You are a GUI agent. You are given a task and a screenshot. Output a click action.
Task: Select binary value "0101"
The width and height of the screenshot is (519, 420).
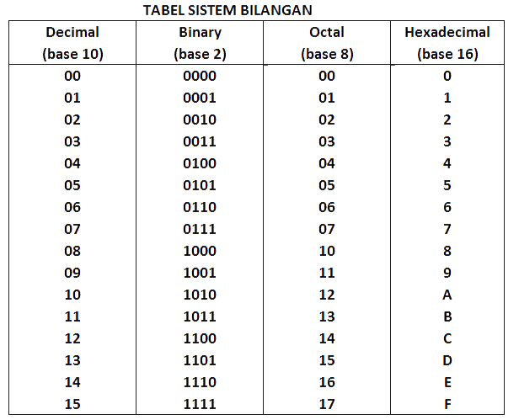tap(200, 185)
